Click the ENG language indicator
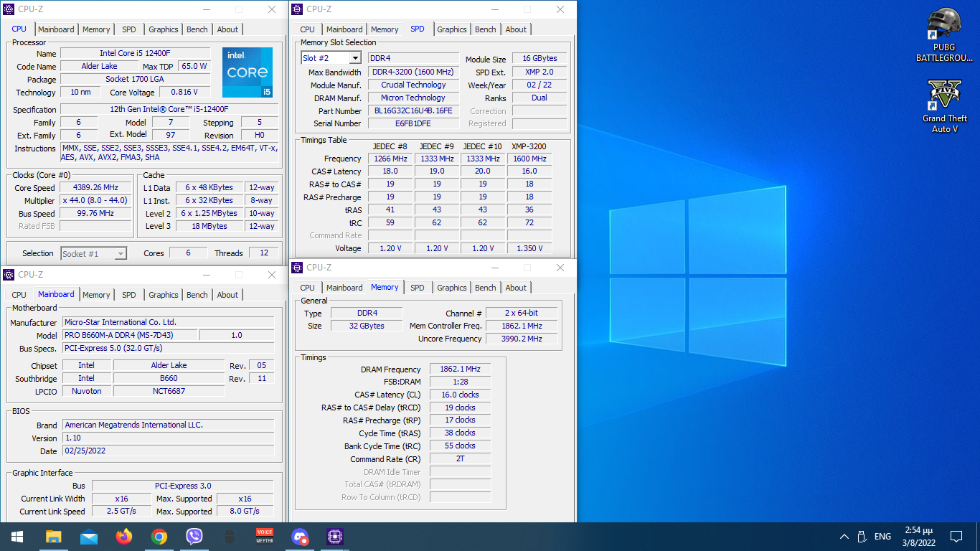The width and height of the screenshot is (980, 551). coord(882,537)
